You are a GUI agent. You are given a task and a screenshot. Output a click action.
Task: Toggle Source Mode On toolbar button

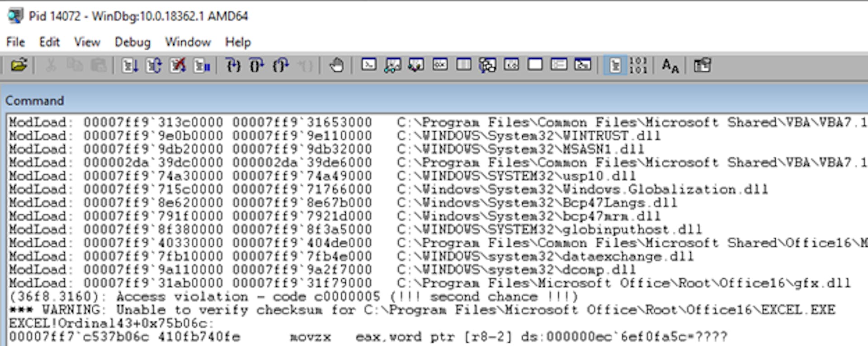click(x=615, y=65)
